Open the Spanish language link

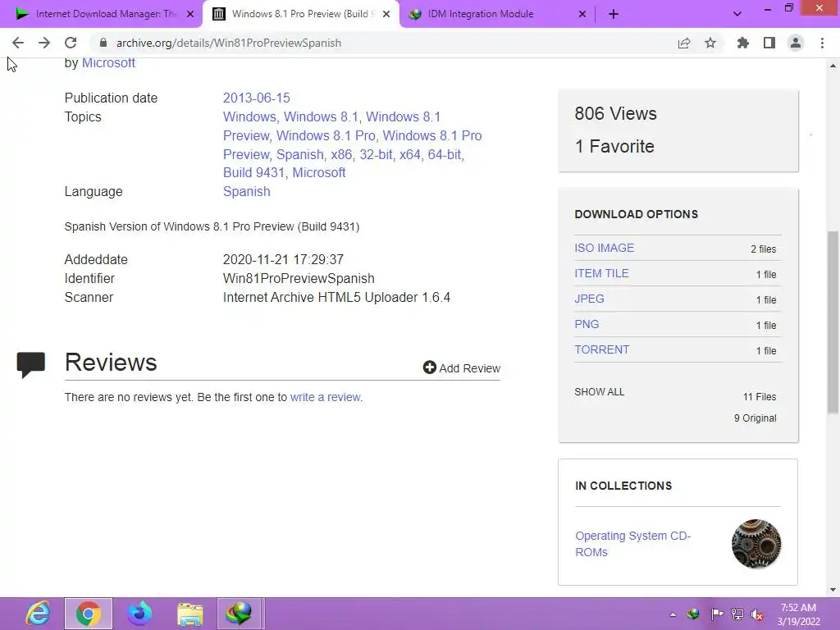pyautogui.click(x=246, y=191)
